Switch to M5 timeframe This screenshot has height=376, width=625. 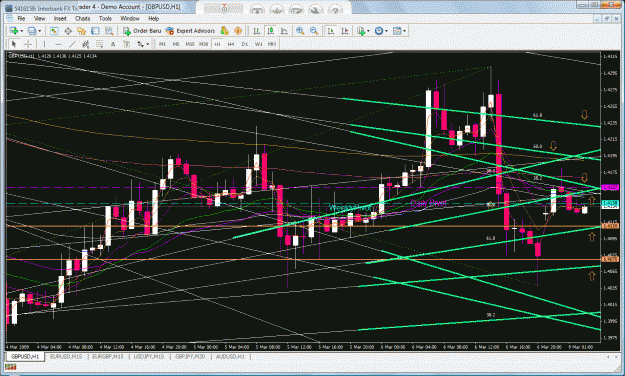click(x=176, y=44)
